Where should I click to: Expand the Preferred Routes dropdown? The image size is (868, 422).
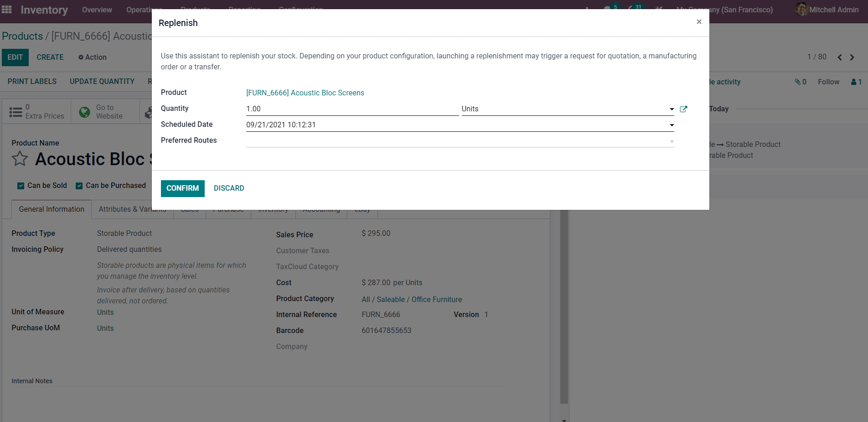coord(672,141)
